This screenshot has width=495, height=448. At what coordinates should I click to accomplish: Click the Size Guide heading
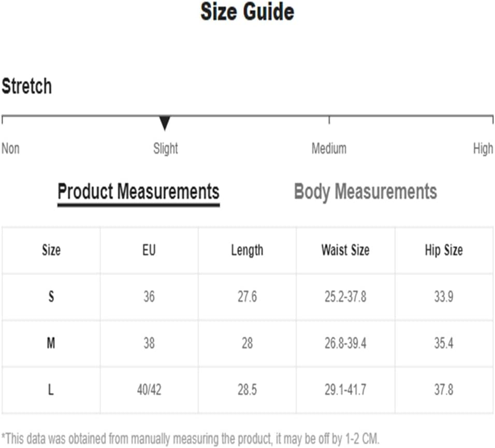pos(248,12)
